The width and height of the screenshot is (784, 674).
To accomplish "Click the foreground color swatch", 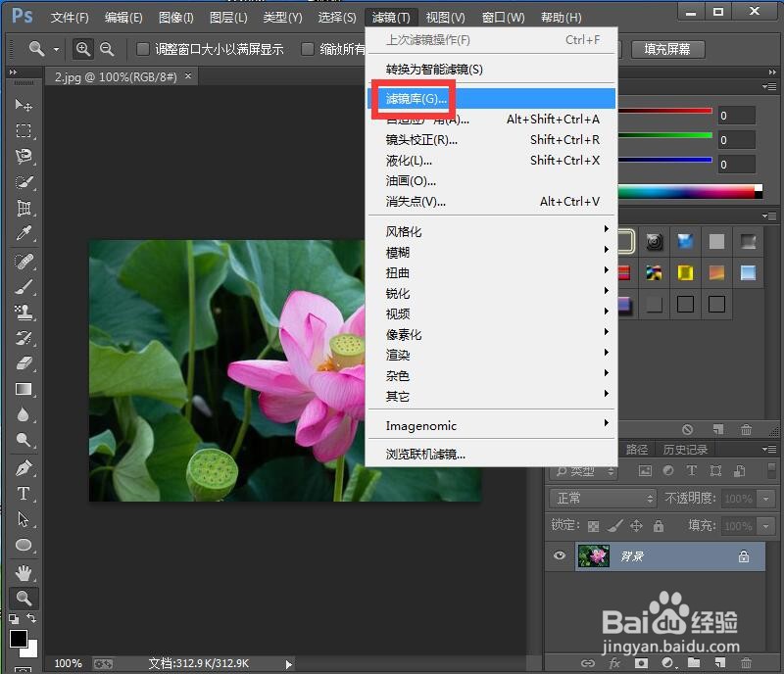I will point(18,637).
